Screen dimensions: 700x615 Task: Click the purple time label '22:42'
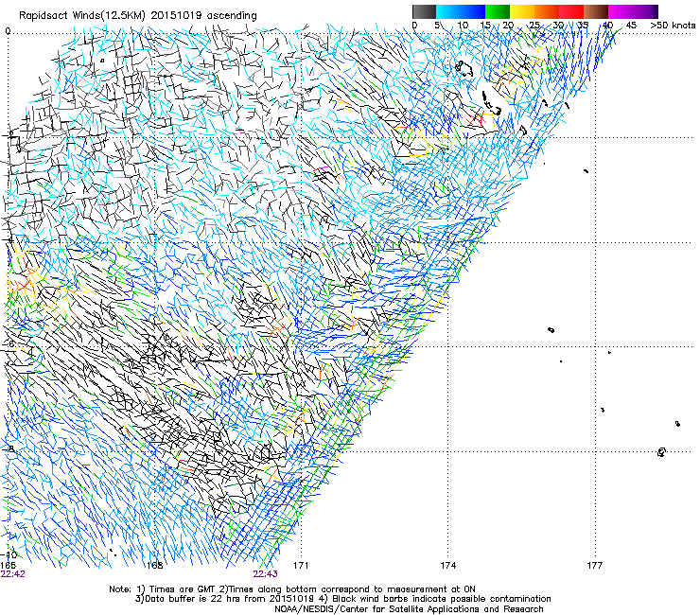coord(13,574)
